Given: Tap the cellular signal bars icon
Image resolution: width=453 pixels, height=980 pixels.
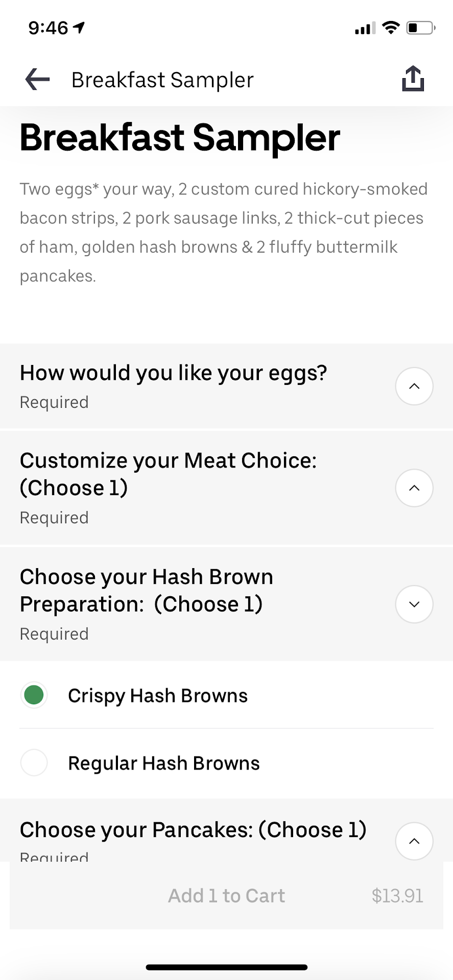Looking at the screenshot, I should click(365, 29).
